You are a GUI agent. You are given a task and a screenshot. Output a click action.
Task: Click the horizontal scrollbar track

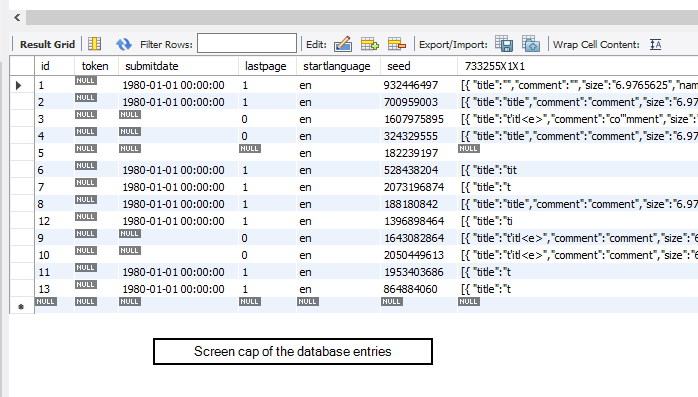click(362, 17)
